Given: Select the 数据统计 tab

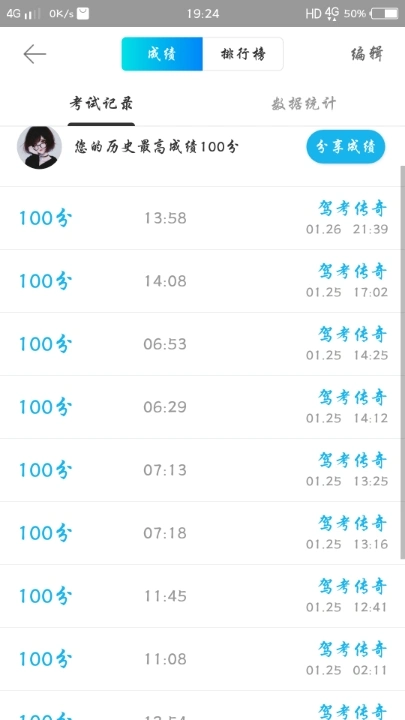Looking at the screenshot, I should coord(304,104).
